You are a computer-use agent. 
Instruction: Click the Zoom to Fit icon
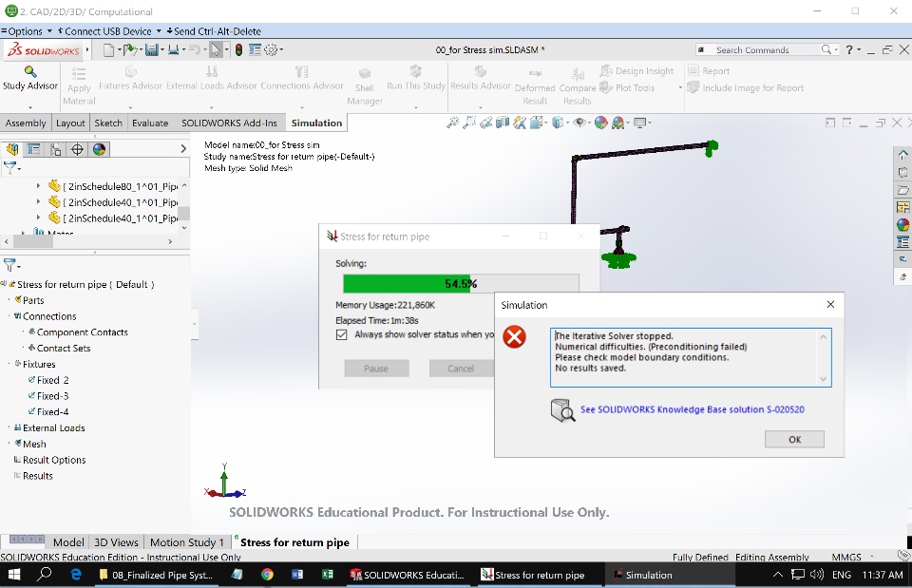[x=452, y=123]
